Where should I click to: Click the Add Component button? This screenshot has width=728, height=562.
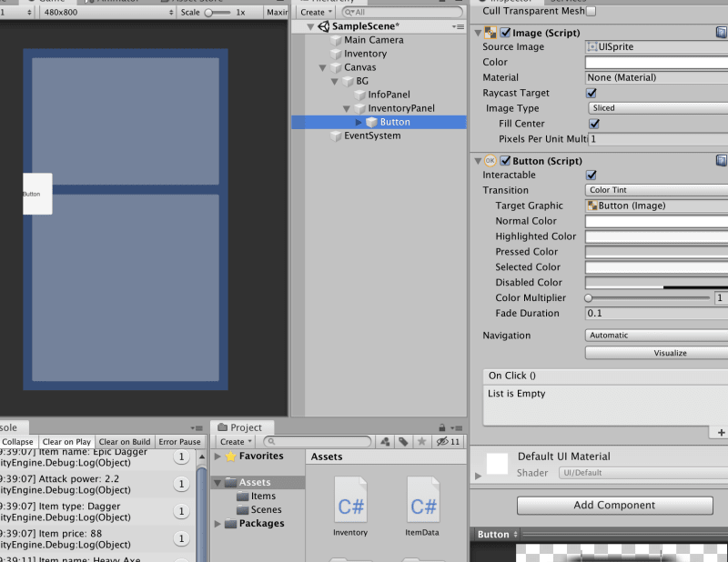coord(615,506)
